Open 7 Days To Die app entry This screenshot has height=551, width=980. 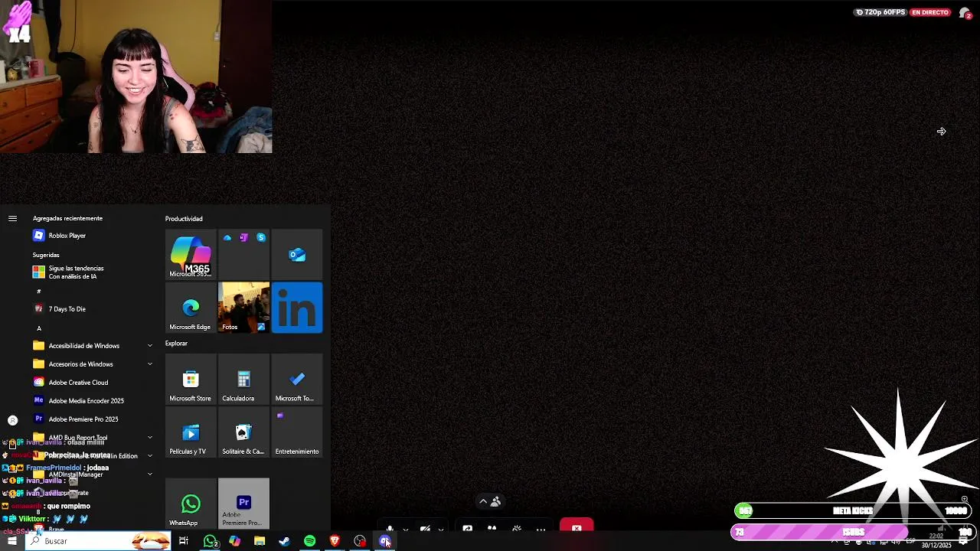point(92,309)
